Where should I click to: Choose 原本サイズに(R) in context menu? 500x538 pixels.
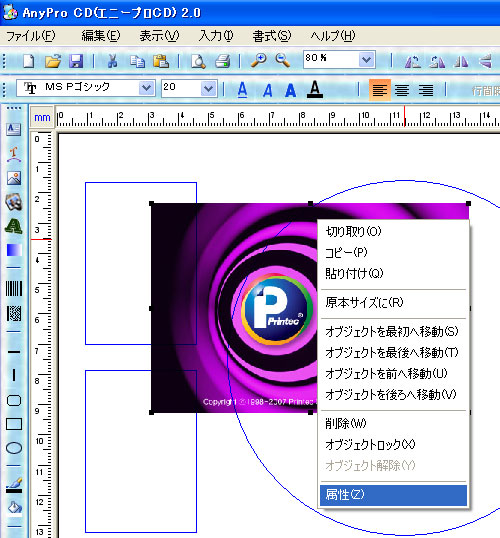393,303
